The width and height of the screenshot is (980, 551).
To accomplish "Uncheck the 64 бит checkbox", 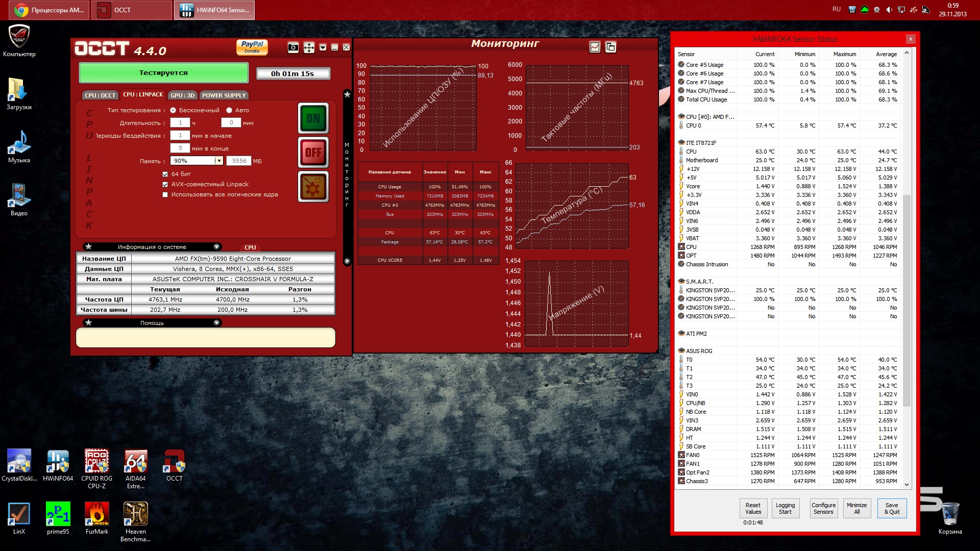I will [165, 174].
